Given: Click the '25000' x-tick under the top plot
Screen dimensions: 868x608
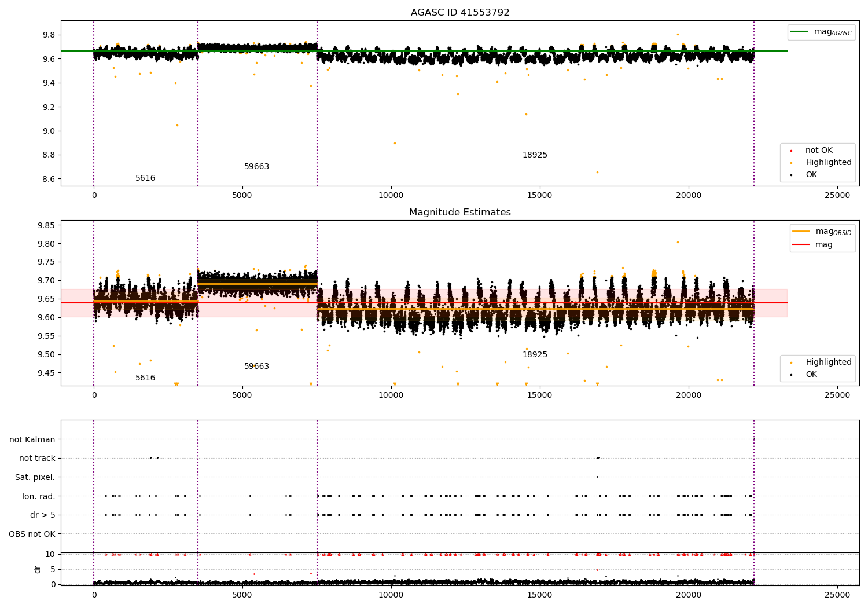Looking at the screenshot, I should pos(837,196).
